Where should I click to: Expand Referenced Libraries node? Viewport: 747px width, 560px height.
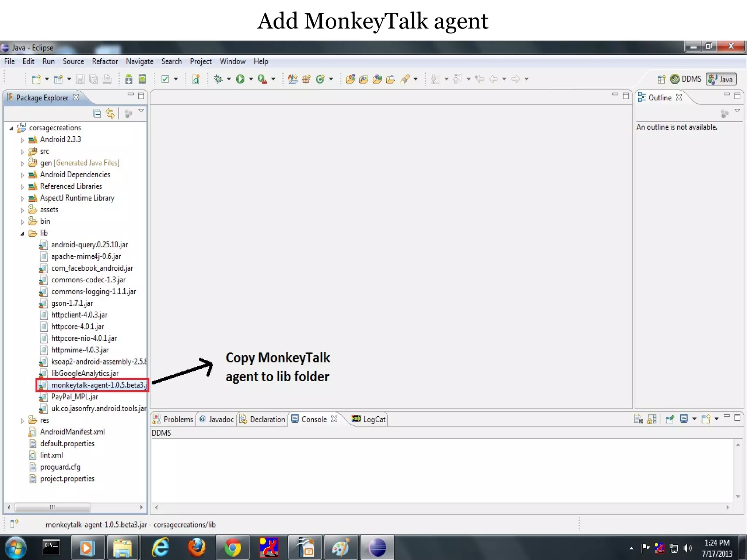click(x=22, y=187)
